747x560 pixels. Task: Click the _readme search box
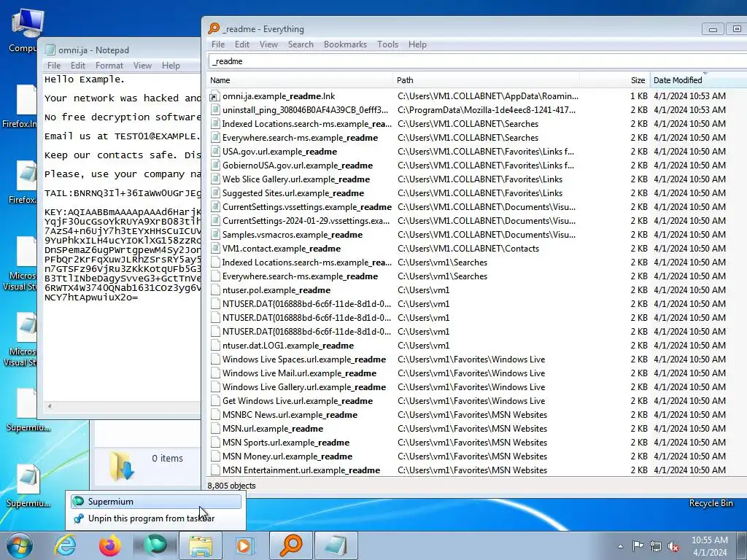(477, 61)
